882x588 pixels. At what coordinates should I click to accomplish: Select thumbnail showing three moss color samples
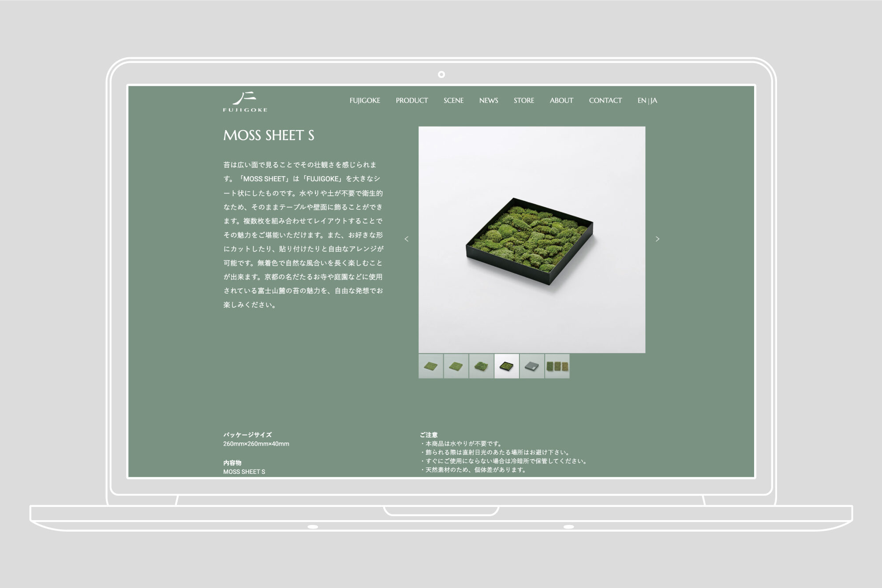(x=557, y=366)
